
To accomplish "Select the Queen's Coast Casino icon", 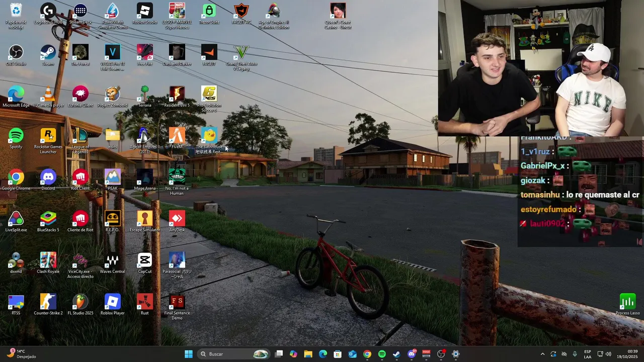I will pos(338,16).
